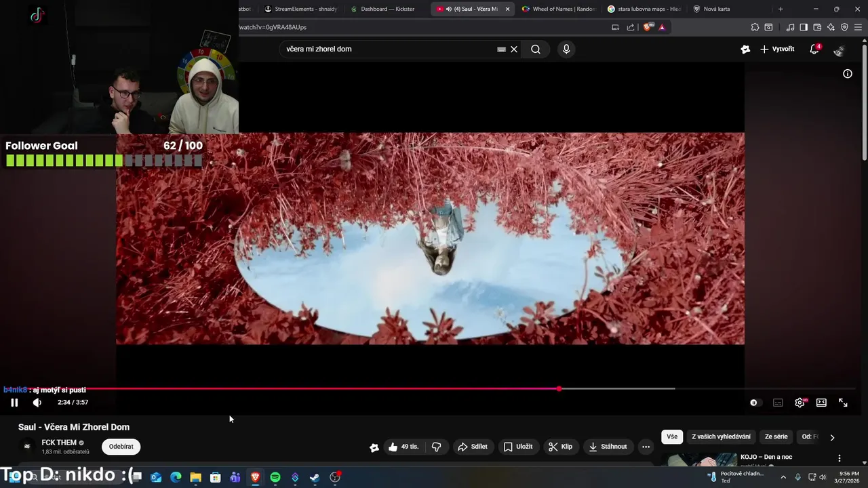Open the FCK THEM channel name
The height and width of the screenshot is (488, 868).
tap(59, 443)
